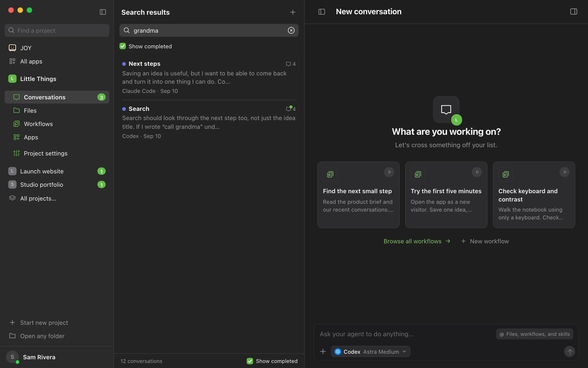The image size is (588, 368).
Task: Open Project settings
Action: 57,153
